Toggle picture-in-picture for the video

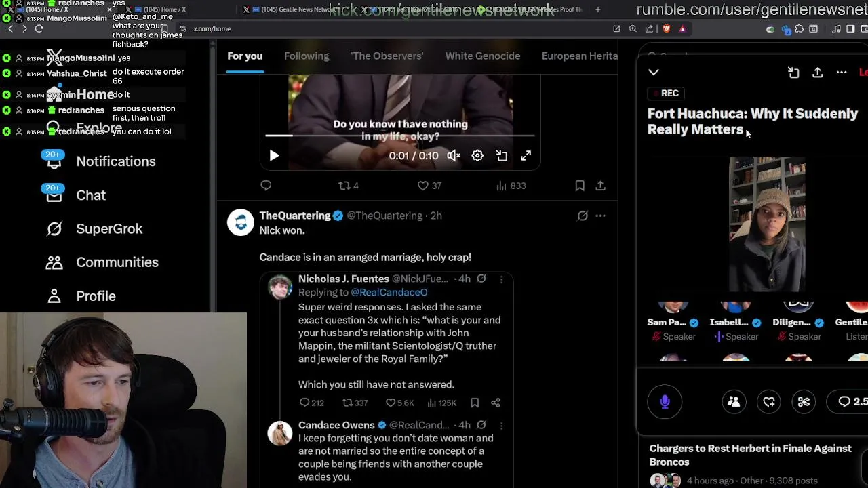pos(502,156)
